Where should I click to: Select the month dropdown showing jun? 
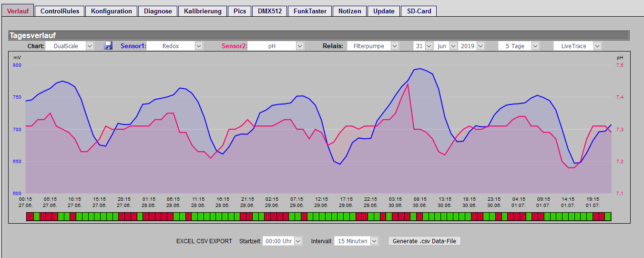pos(446,46)
